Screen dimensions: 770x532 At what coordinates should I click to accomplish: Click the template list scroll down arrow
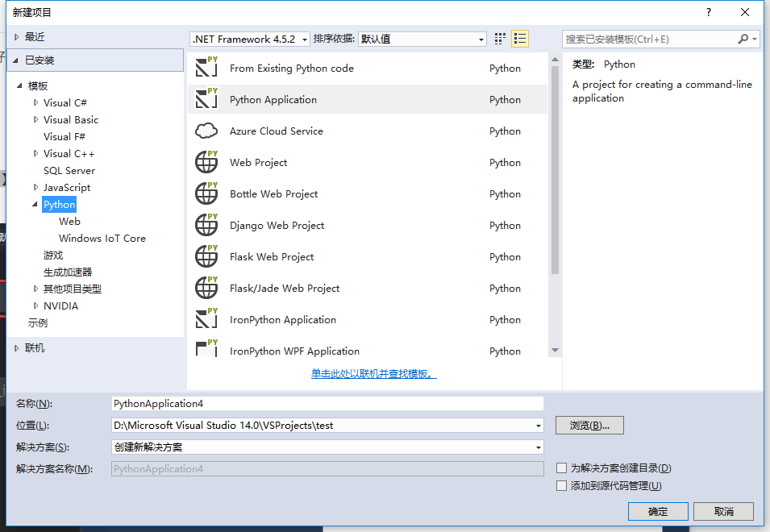555,351
